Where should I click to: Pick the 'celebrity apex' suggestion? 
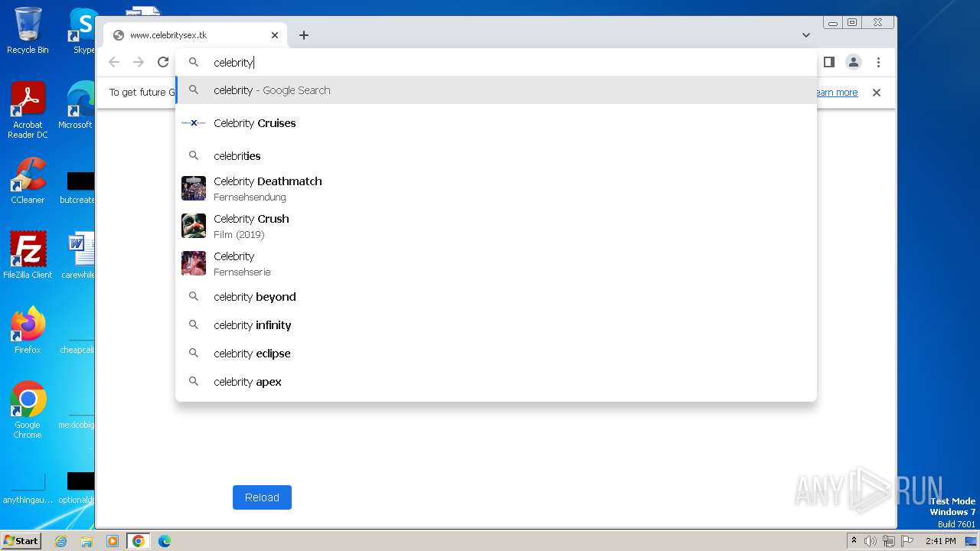(x=496, y=382)
